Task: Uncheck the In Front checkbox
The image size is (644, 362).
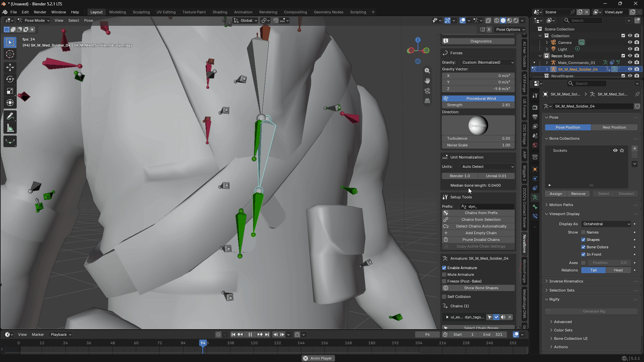Action: point(583,254)
